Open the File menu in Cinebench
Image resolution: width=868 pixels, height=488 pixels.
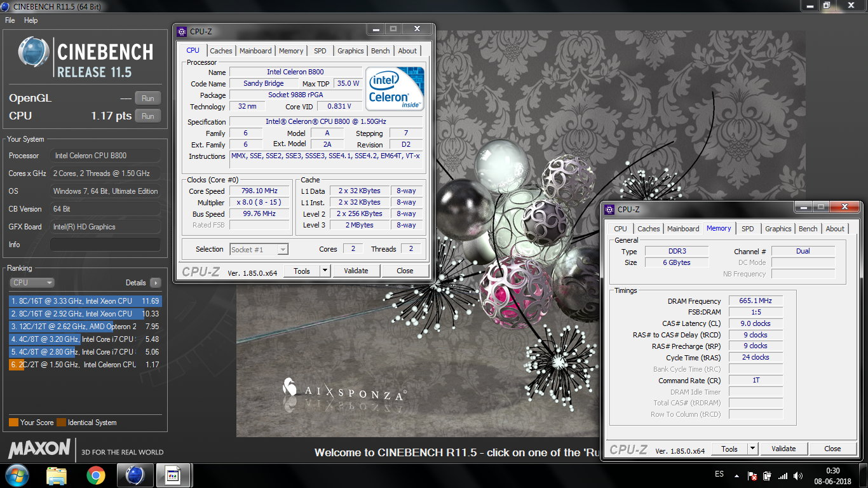click(x=10, y=20)
